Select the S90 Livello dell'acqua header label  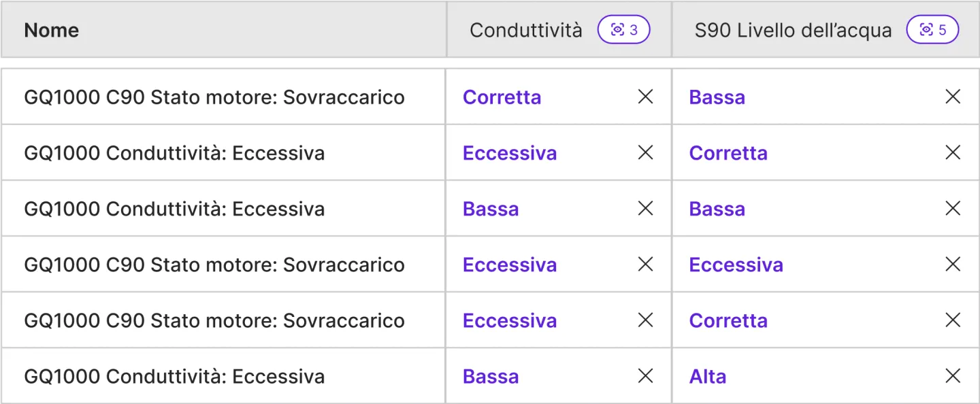click(793, 30)
